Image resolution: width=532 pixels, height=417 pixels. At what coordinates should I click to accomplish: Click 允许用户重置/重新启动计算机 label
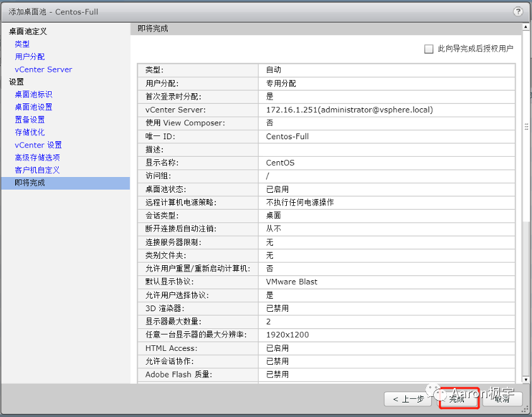coord(198,269)
